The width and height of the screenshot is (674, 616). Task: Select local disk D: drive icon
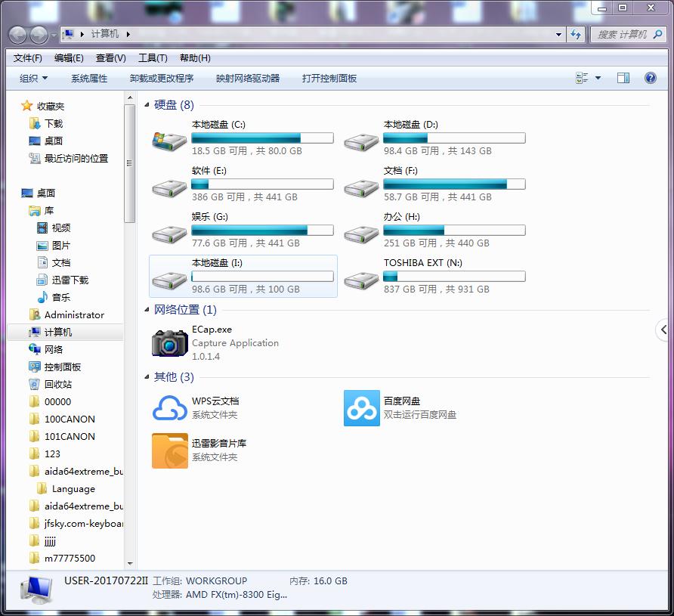pyautogui.click(x=361, y=141)
